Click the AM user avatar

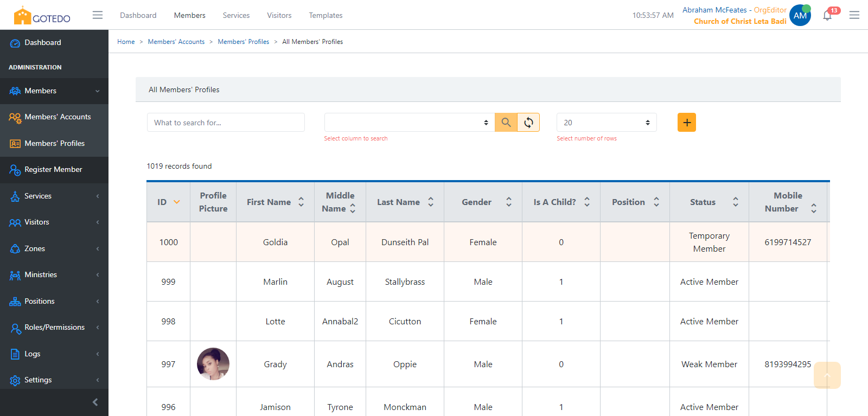click(x=800, y=15)
